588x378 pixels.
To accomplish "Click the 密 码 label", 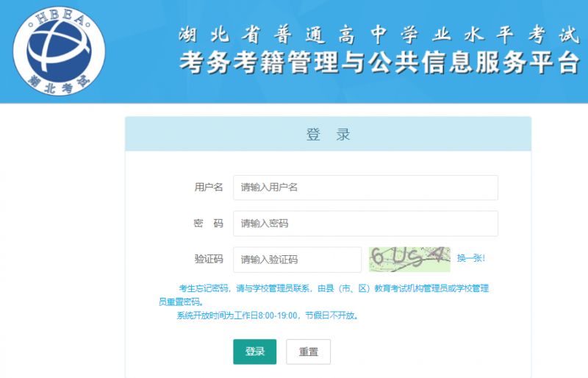I will pos(209,223).
